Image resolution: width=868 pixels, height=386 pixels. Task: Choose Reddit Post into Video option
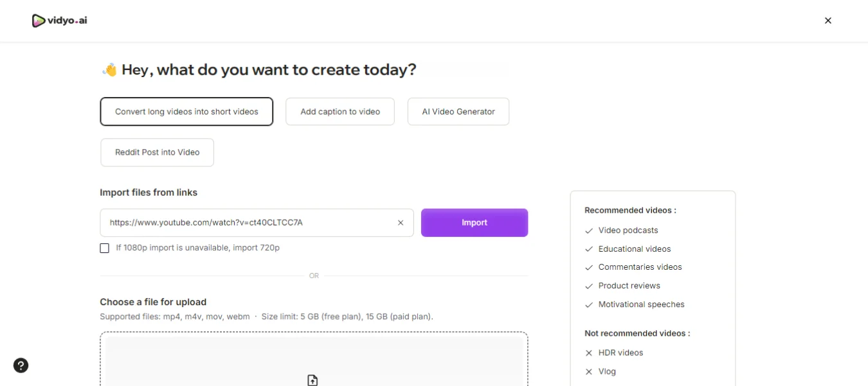tap(157, 152)
